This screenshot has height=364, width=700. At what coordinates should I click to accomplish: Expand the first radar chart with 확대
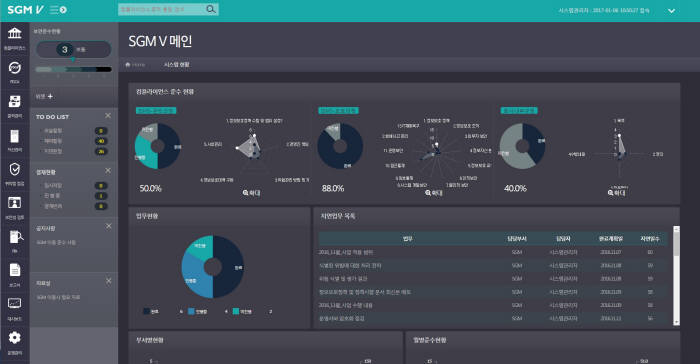point(251,193)
